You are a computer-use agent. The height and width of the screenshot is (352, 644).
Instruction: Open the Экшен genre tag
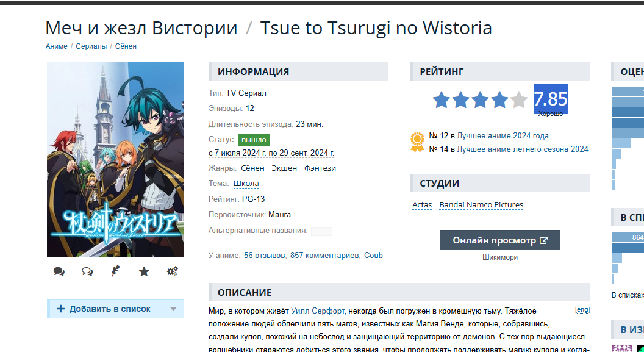point(284,168)
